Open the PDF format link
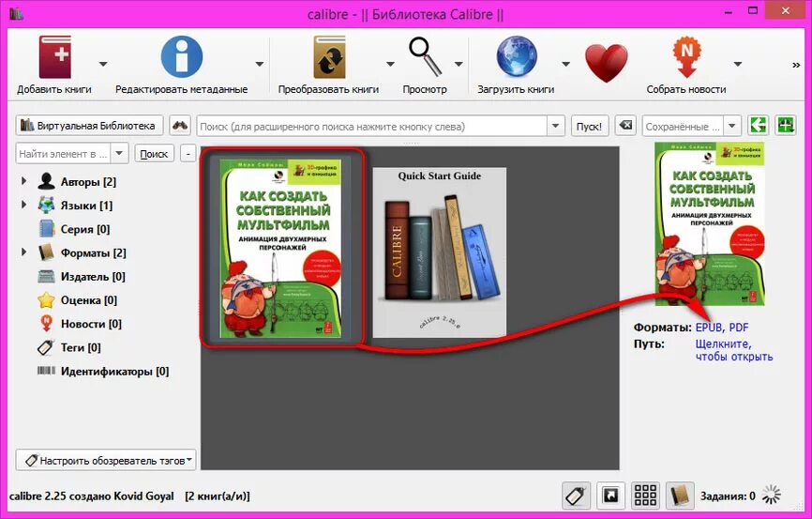This screenshot has width=812, height=519. point(739,328)
